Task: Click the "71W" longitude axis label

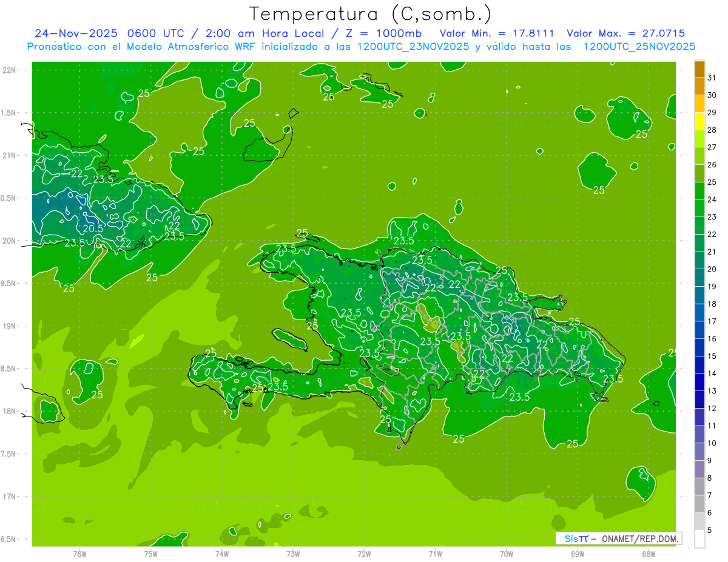Action: tap(436, 554)
